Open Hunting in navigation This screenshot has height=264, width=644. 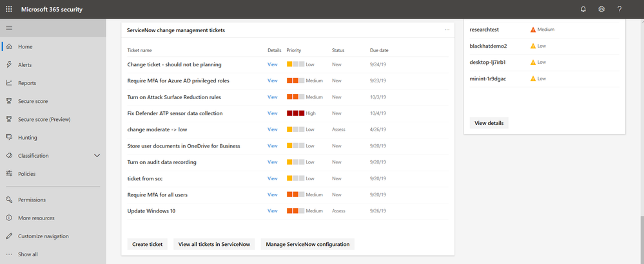pos(28,138)
